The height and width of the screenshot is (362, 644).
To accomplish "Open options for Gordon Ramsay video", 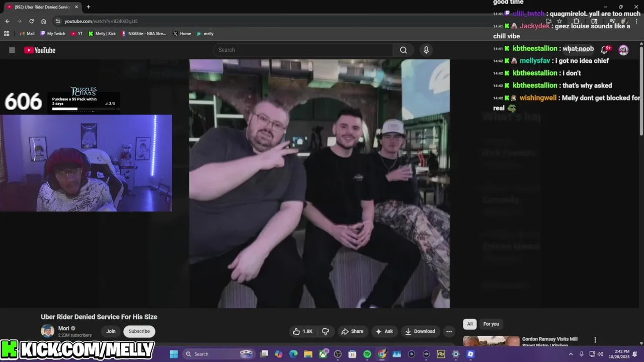I will point(595,340).
